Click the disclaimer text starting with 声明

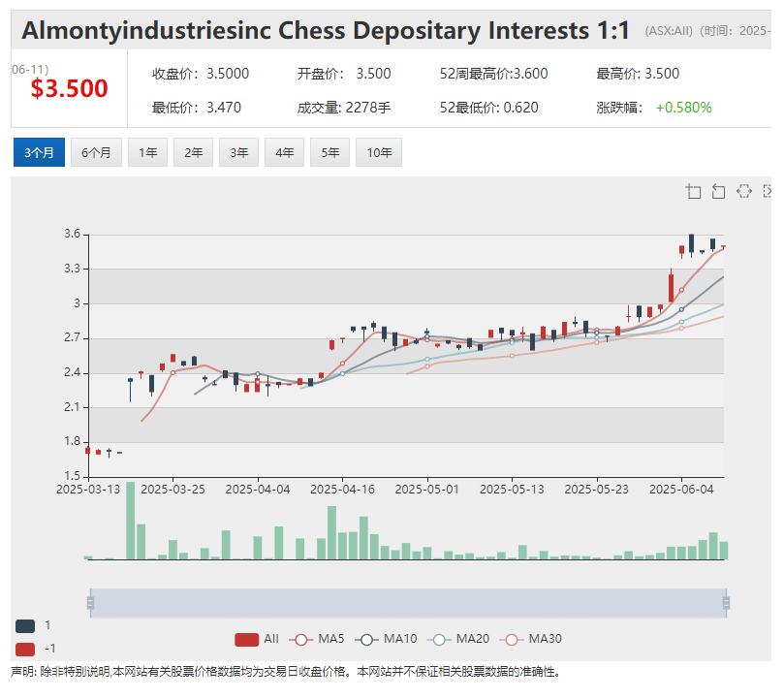(x=285, y=672)
